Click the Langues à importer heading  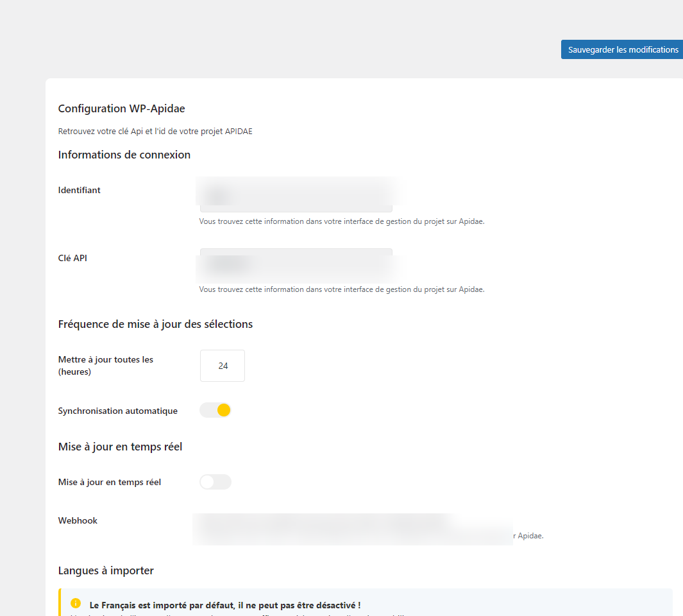click(x=106, y=570)
